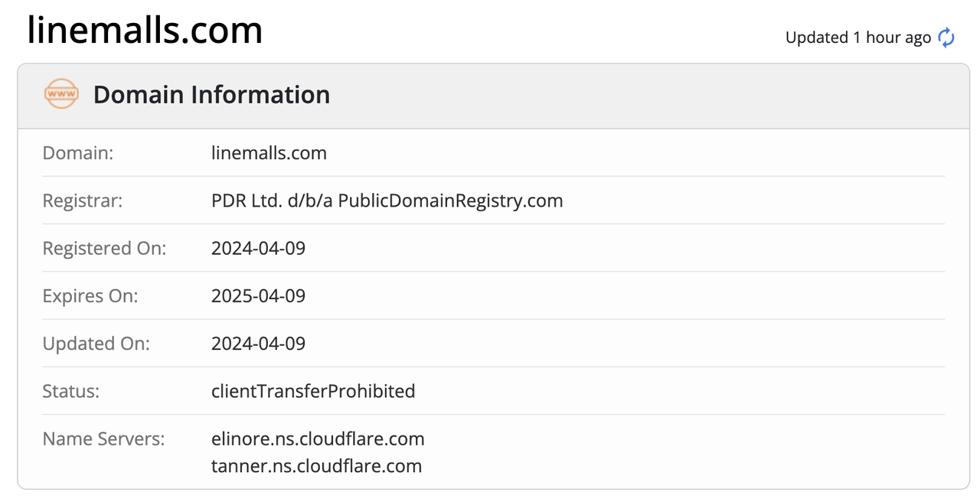Image resolution: width=980 pixels, height=502 pixels.
Task: Click the clientTransferProhibited status value
Action: click(313, 391)
